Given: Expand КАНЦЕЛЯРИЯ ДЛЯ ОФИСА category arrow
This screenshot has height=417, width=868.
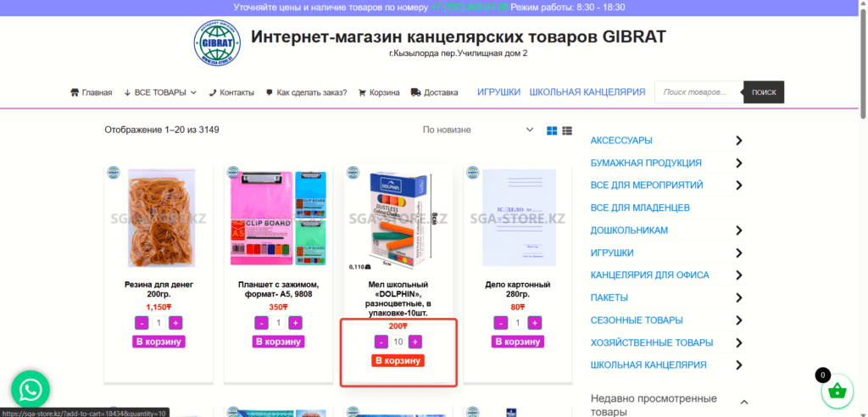Looking at the screenshot, I should [739, 275].
